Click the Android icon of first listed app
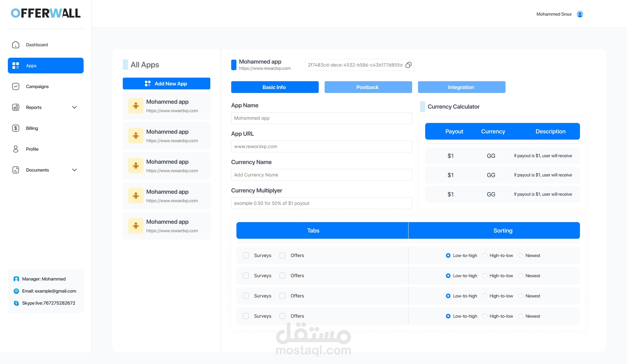The image size is (627, 364). pyautogui.click(x=136, y=106)
